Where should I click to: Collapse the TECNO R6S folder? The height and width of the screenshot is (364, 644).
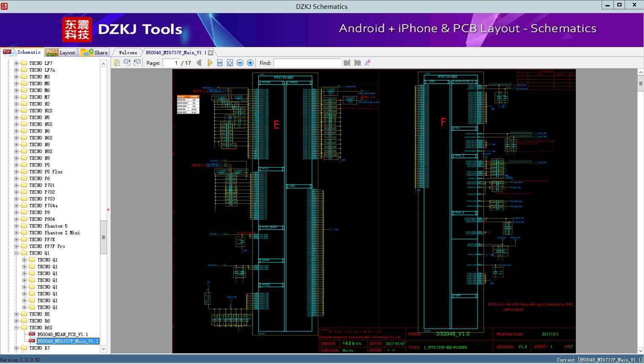click(17, 328)
